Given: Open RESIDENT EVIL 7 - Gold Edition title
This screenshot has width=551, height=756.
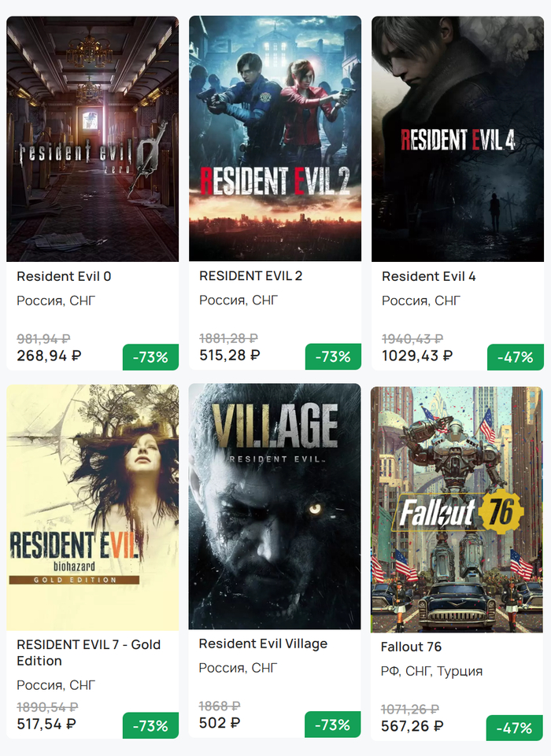Looking at the screenshot, I should pos(88,652).
